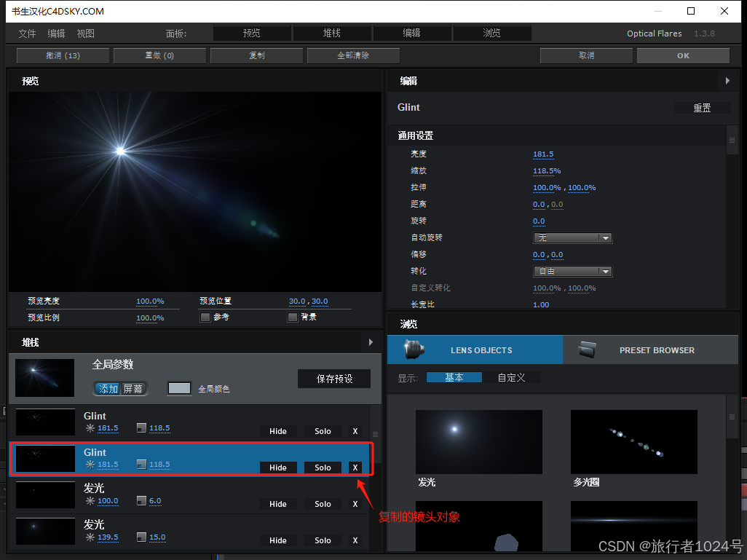The height and width of the screenshot is (560, 747).
Task: Select the 发光 lens object thumbnail
Action: [479, 442]
